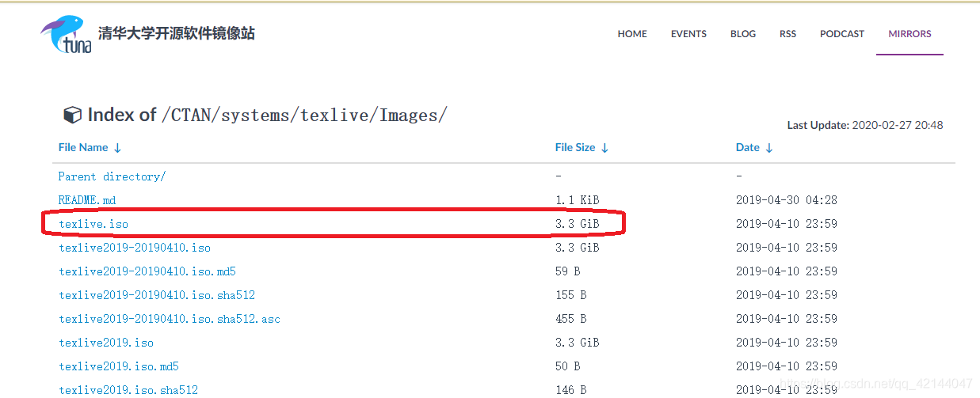Download texlive.iso file
Viewport: 980px width, 398px height.
click(x=93, y=224)
